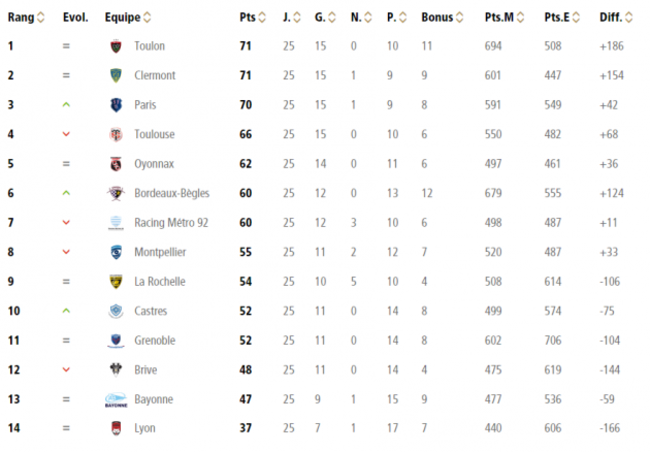Sort by Pts.M column header

coord(503,17)
